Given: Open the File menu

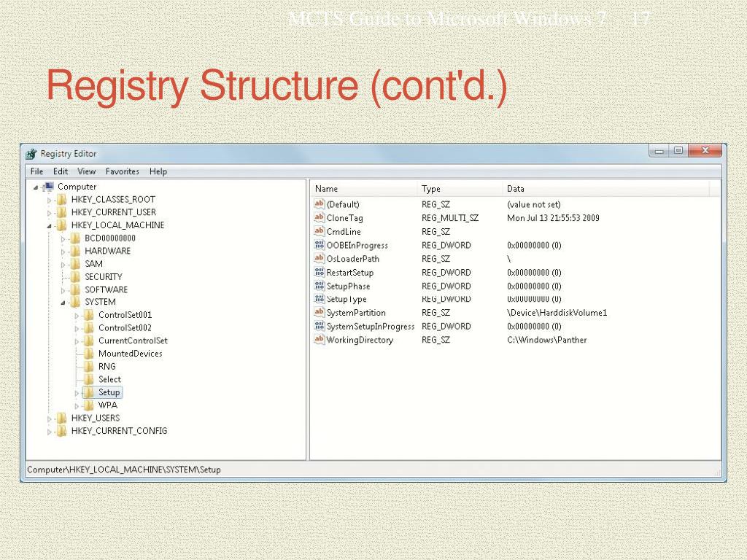Looking at the screenshot, I should point(36,171).
